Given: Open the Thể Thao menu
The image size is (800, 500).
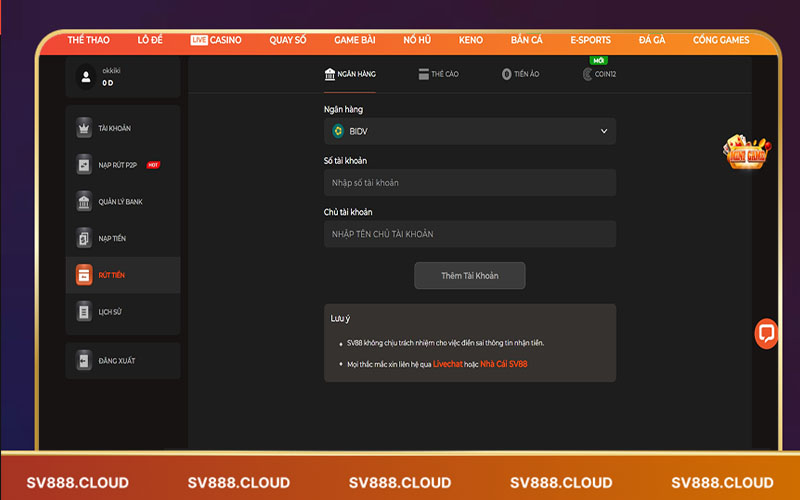Looking at the screenshot, I should [x=88, y=40].
